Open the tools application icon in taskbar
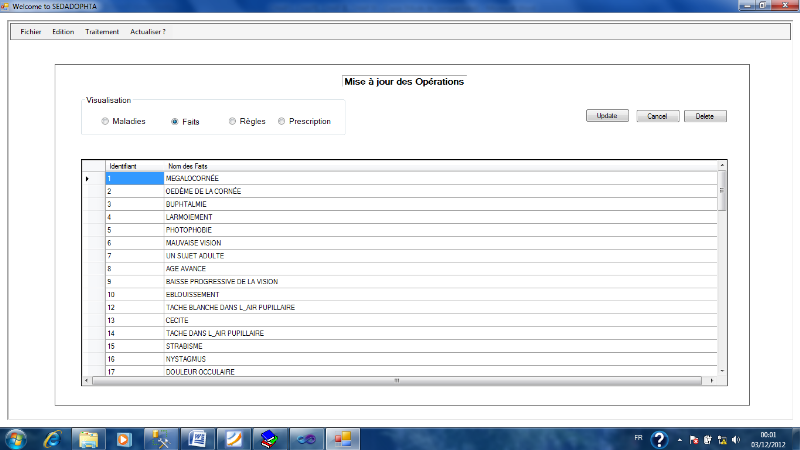Screen dimensions: 800x450 click(x=161, y=439)
